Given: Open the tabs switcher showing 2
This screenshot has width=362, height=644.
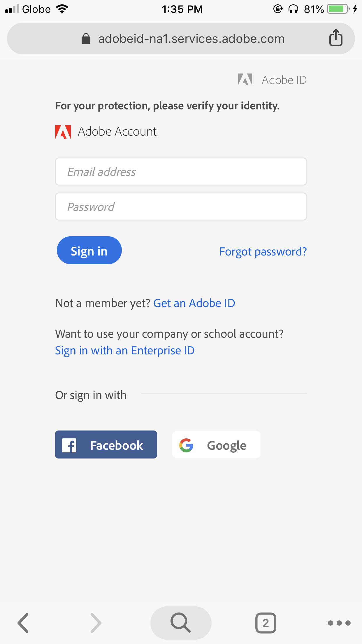Looking at the screenshot, I should (266, 623).
